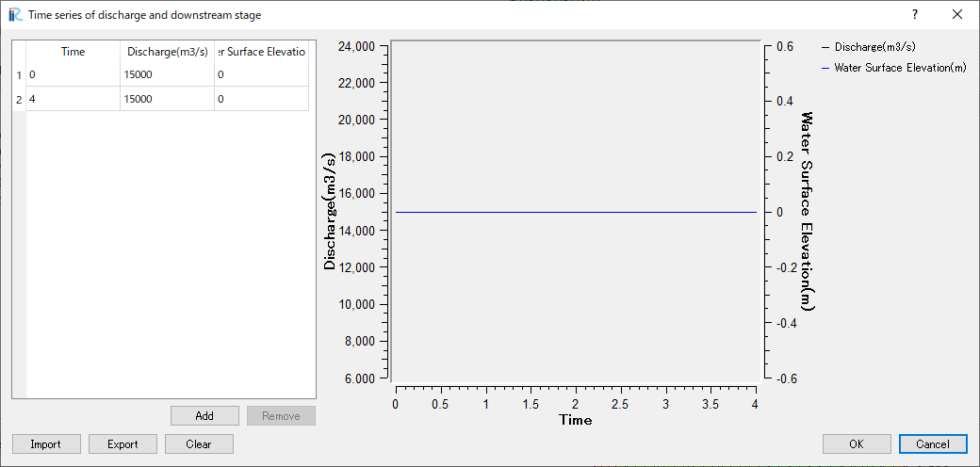Image resolution: width=980 pixels, height=467 pixels.
Task: Select row 1 header in table
Action: [19, 74]
